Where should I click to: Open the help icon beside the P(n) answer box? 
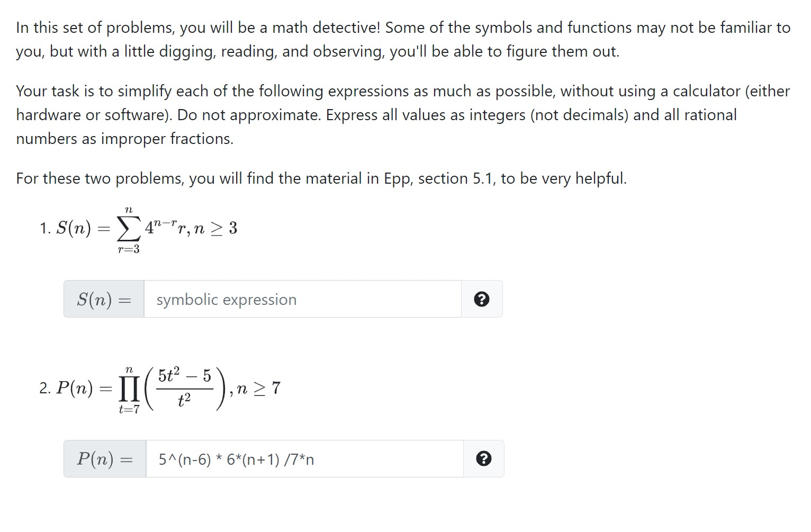pyautogui.click(x=483, y=458)
